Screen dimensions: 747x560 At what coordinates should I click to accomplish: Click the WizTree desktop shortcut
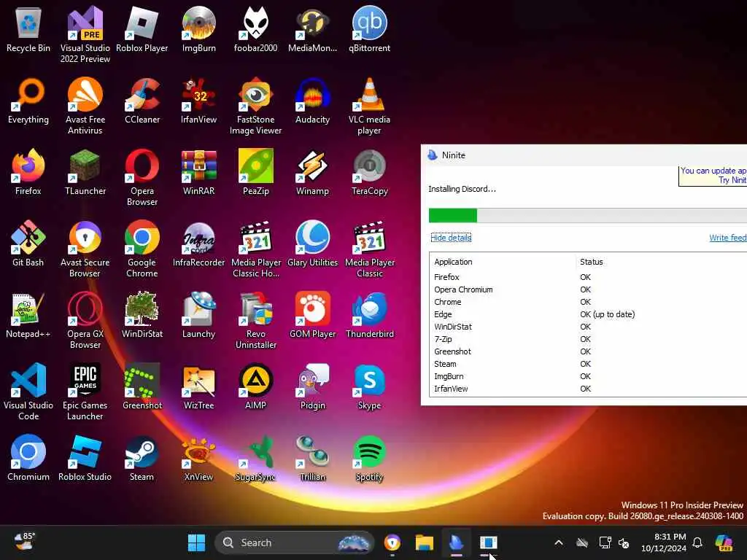(x=198, y=386)
